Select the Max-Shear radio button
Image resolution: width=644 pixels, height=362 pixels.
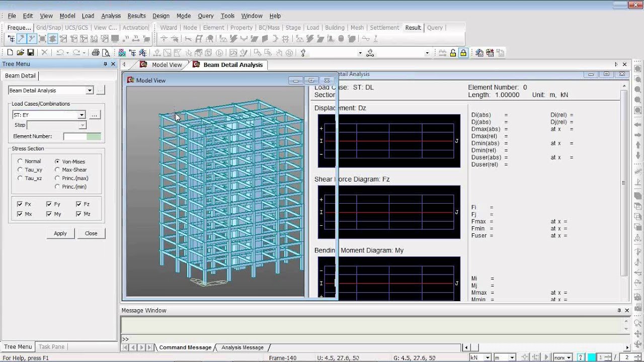pos(57,170)
